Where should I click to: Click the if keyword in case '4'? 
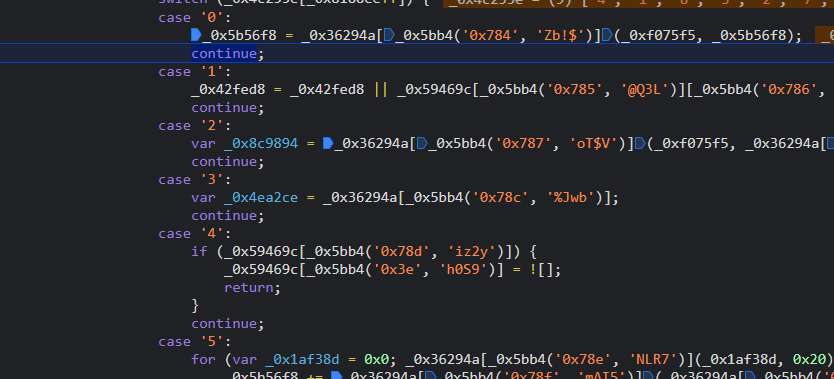tap(199, 251)
